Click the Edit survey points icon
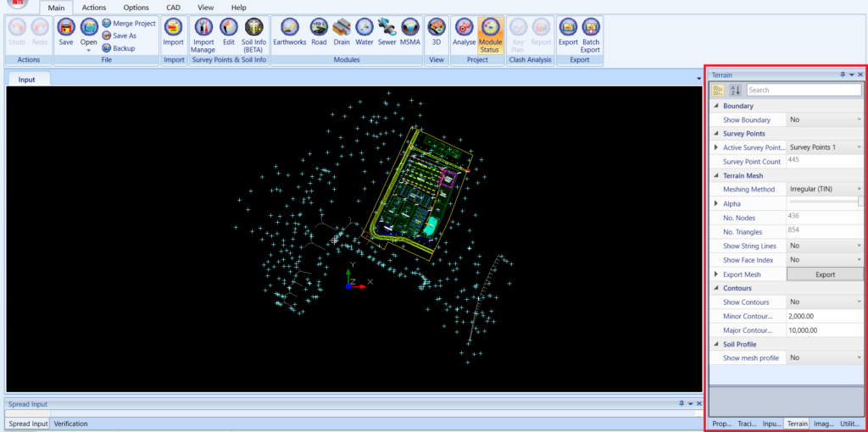The width and height of the screenshot is (868, 432). point(229,26)
